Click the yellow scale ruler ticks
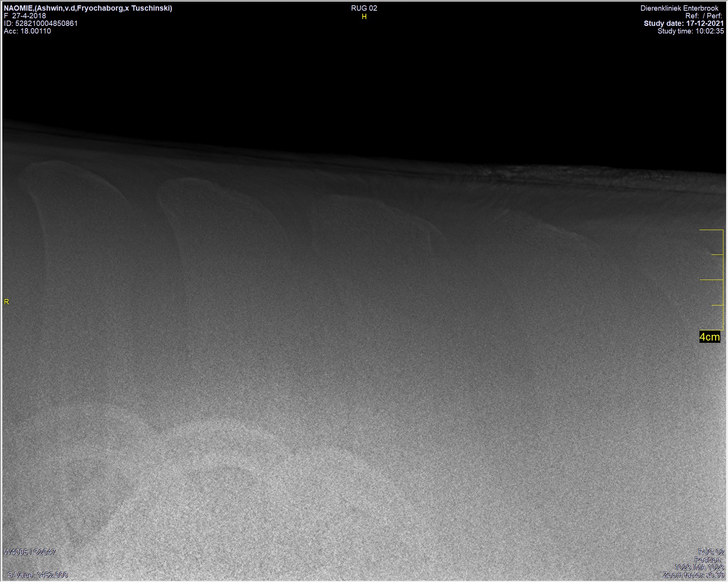Screen dimensions: 728x582 pyautogui.click(x=711, y=280)
